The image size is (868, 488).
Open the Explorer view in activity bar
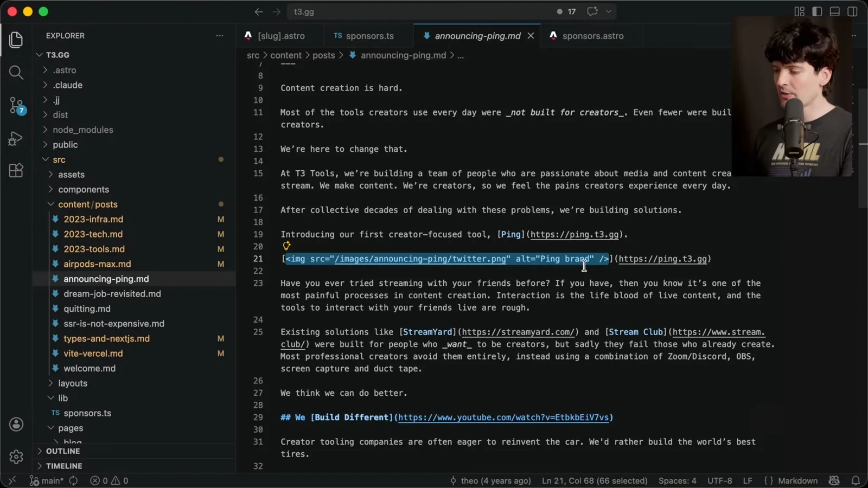pyautogui.click(x=16, y=40)
